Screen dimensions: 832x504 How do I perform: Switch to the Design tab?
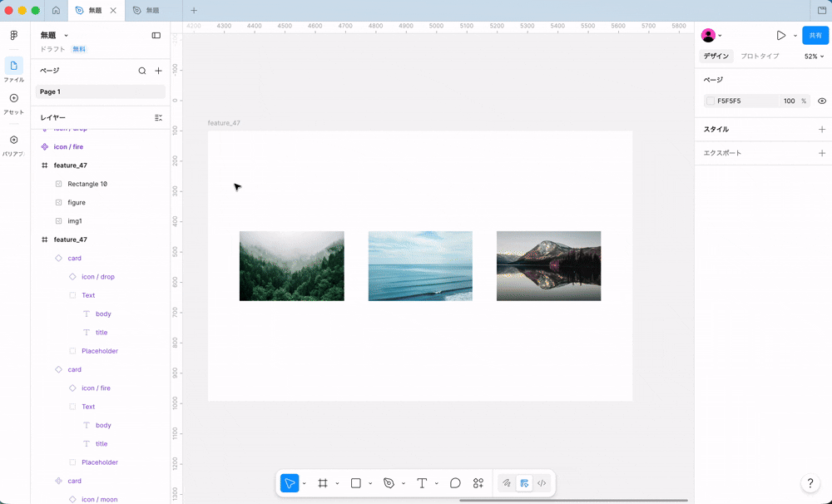click(x=716, y=57)
